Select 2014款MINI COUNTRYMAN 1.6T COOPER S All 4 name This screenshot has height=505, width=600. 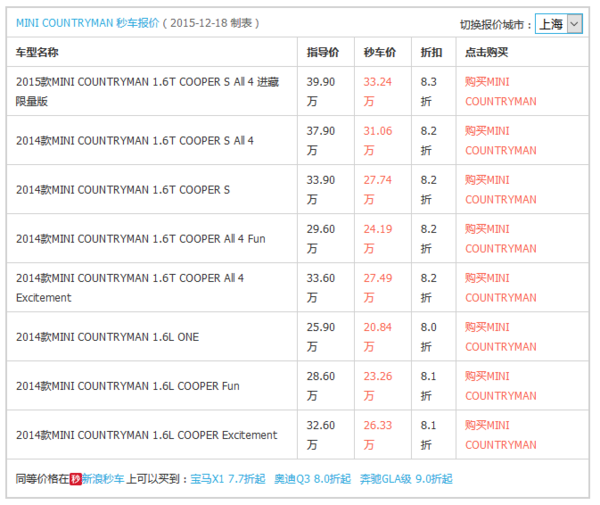tap(135, 140)
